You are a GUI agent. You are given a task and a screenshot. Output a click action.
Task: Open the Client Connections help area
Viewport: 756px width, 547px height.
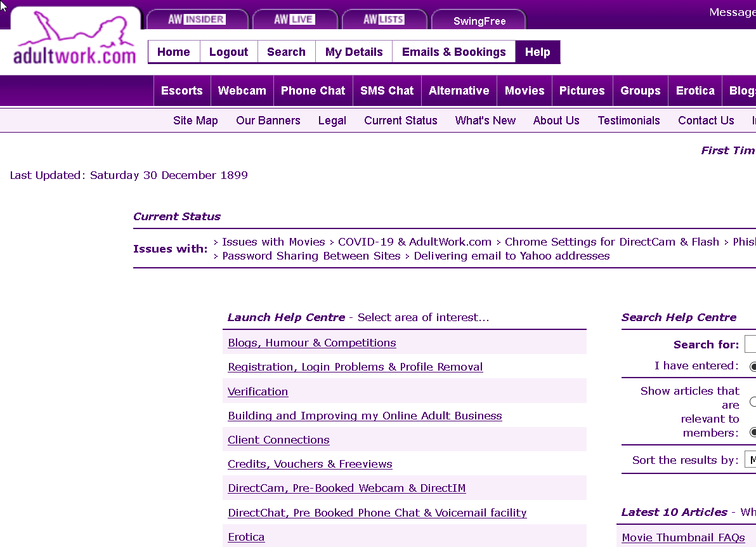click(x=278, y=440)
